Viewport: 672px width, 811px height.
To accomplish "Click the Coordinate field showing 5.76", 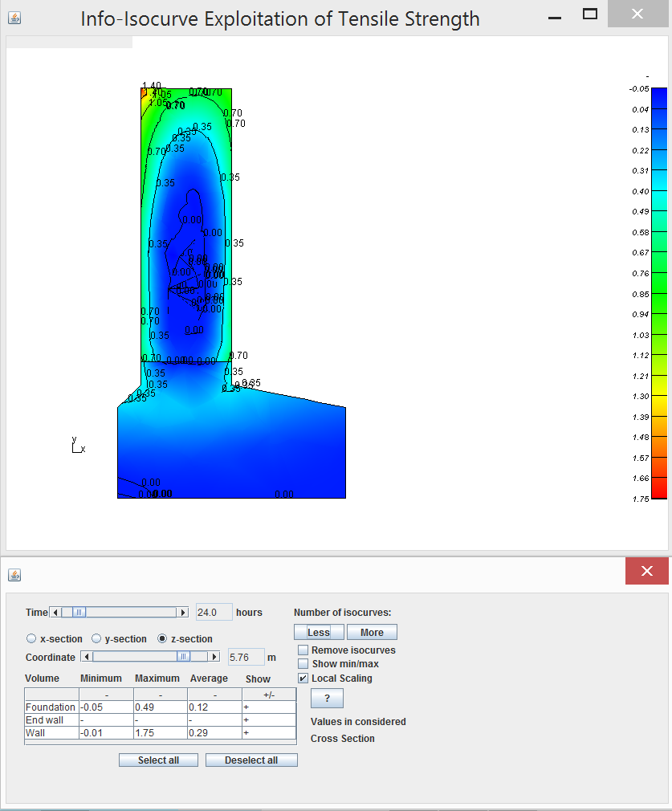I will click(246, 658).
